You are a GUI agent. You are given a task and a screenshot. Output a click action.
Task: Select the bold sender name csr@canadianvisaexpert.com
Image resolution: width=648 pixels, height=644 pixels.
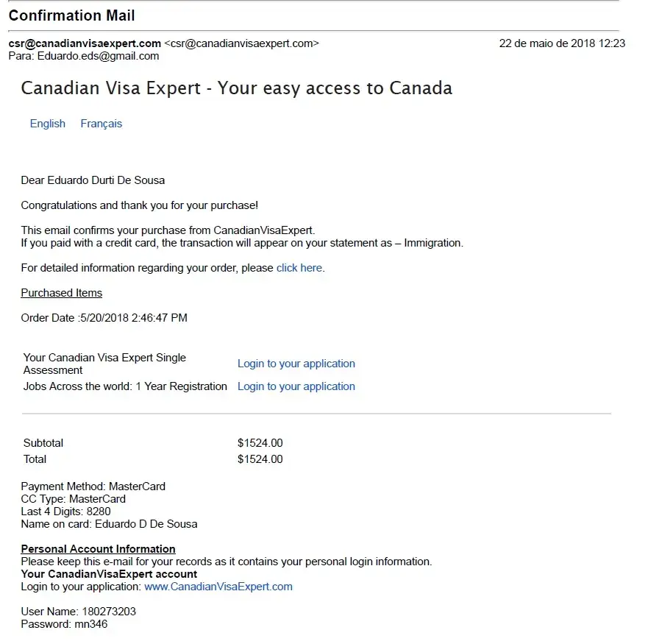[85, 43]
